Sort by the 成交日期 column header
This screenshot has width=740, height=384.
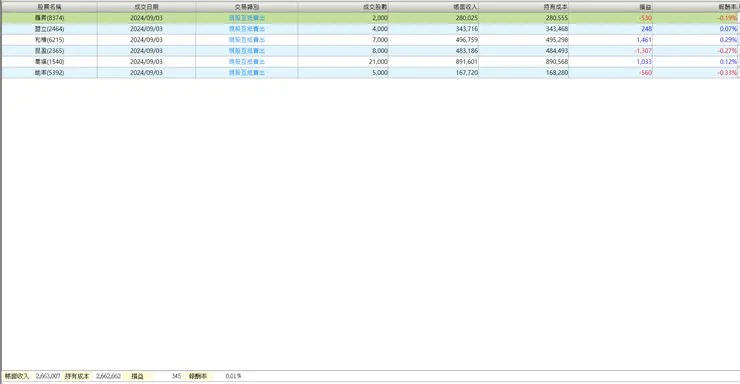pyautogui.click(x=146, y=7)
